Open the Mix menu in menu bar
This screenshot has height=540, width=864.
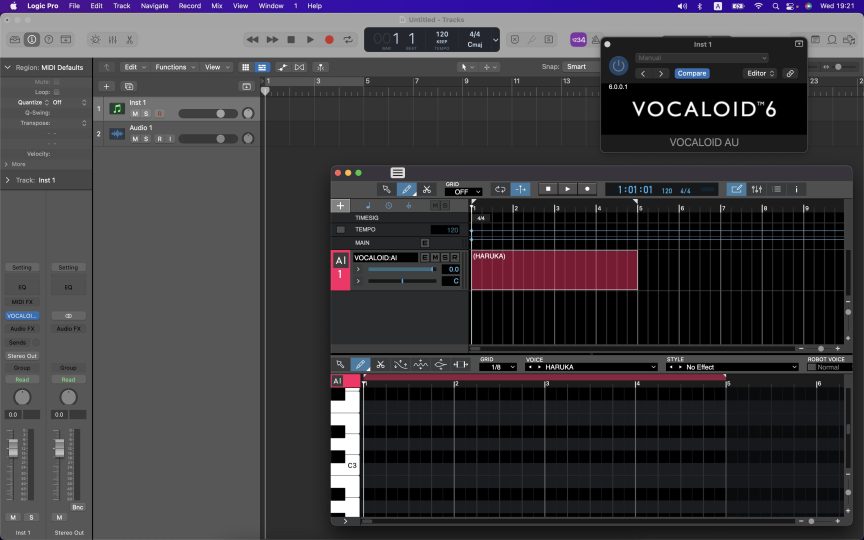[217, 6]
